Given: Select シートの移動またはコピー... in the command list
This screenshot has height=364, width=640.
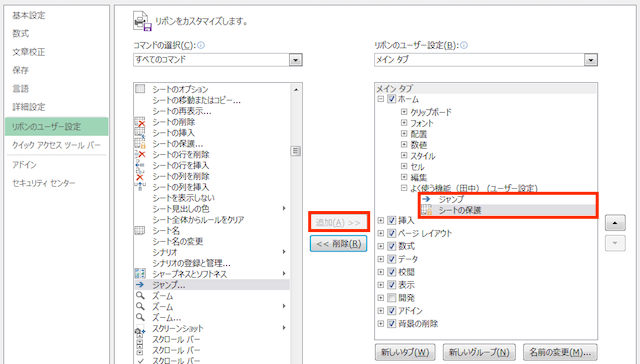Looking at the screenshot, I should [196, 100].
